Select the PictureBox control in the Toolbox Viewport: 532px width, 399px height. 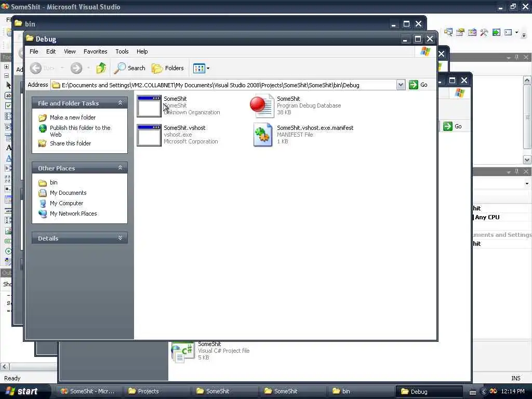click(8, 231)
